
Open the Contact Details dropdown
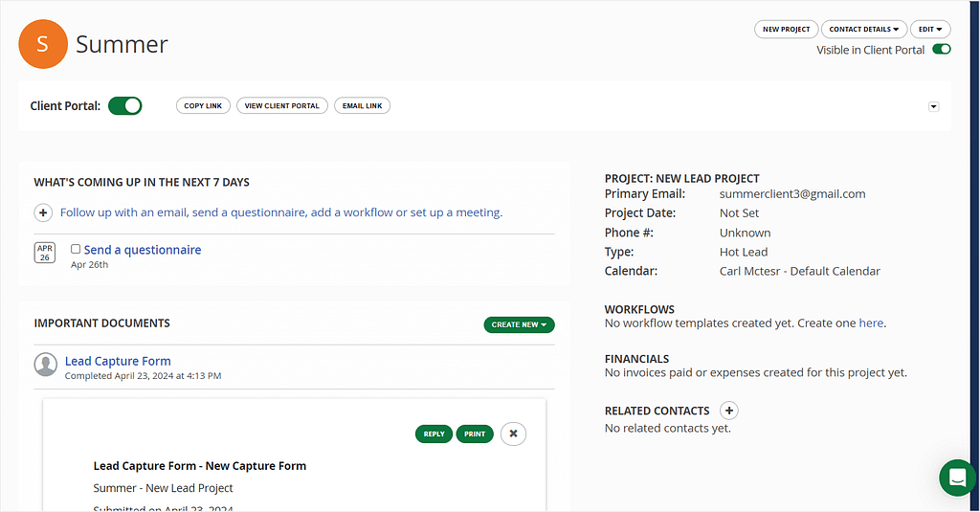tap(863, 30)
